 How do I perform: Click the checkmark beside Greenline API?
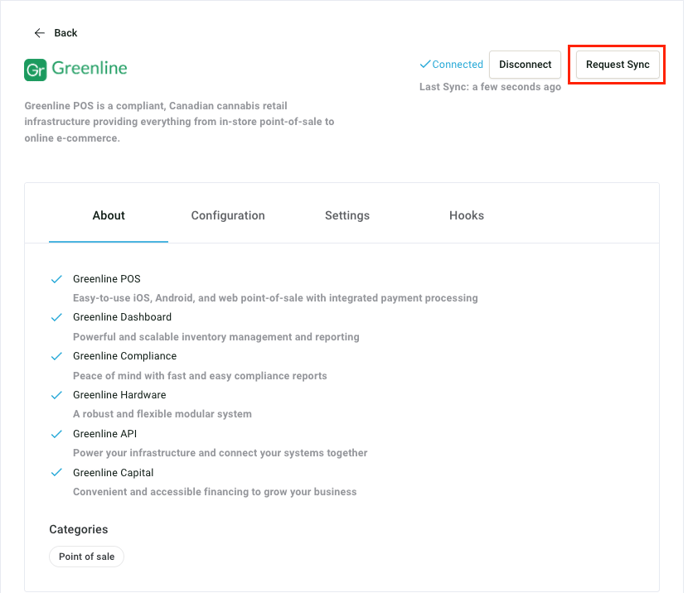pyautogui.click(x=57, y=434)
